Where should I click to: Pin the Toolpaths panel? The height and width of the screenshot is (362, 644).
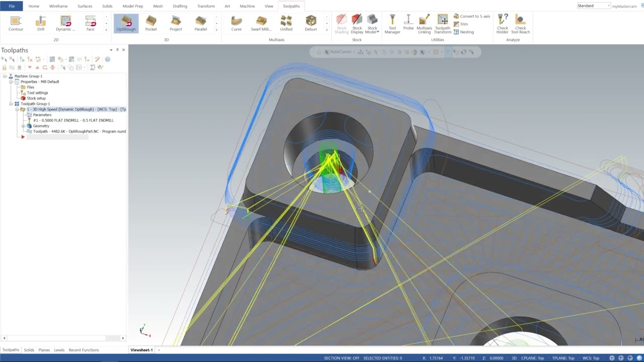point(117,50)
